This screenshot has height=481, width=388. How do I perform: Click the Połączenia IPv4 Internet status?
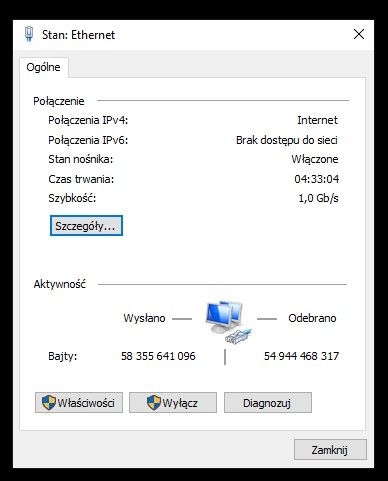pos(317,120)
